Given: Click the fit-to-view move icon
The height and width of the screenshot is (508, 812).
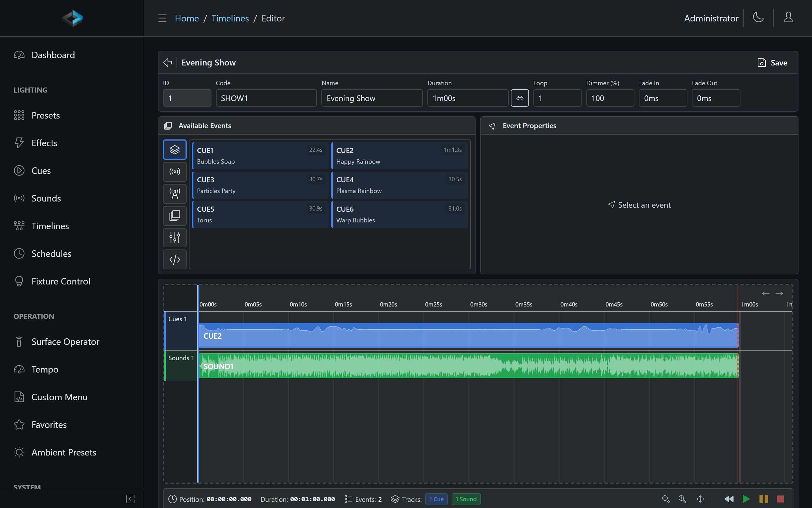Looking at the screenshot, I should 700,499.
